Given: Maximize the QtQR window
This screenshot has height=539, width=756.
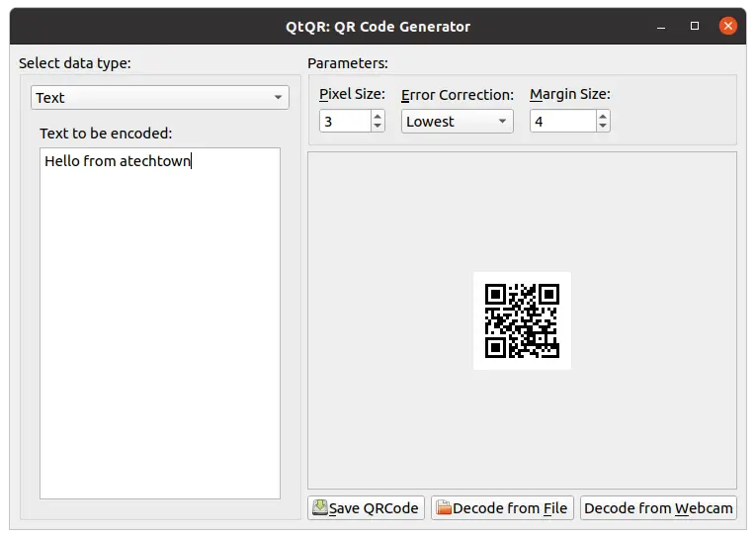Looking at the screenshot, I should click(x=695, y=26).
